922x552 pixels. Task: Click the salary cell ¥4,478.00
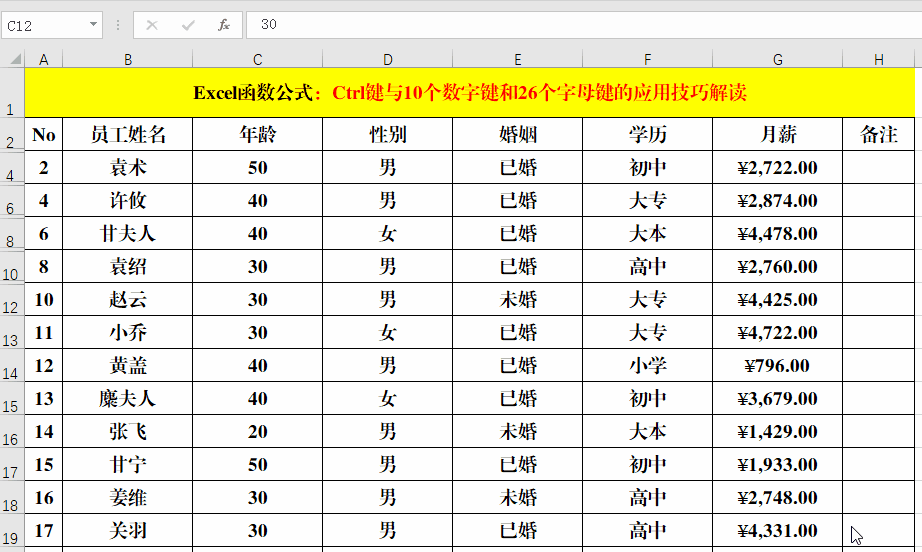[777, 233]
